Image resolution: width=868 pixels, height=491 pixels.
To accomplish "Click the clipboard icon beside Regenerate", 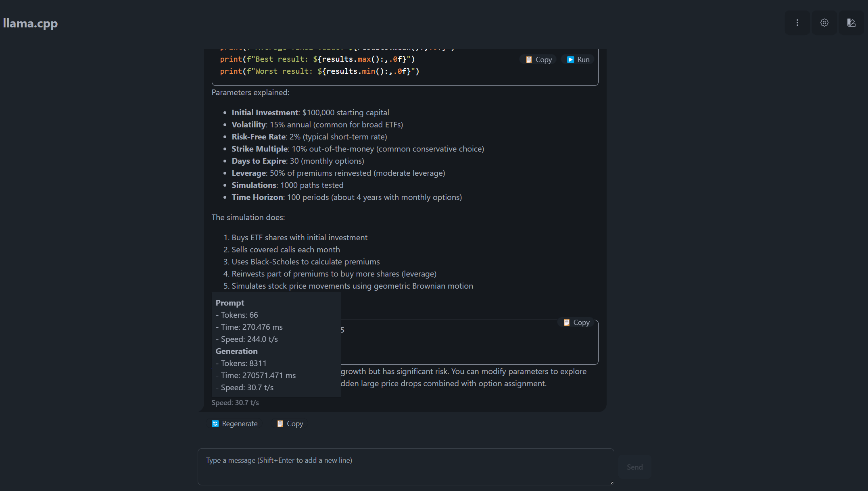I will click(280, 423).
